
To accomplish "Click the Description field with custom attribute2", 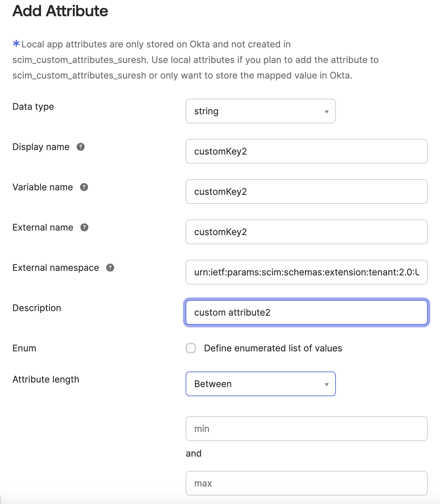I will pos(306,312).
